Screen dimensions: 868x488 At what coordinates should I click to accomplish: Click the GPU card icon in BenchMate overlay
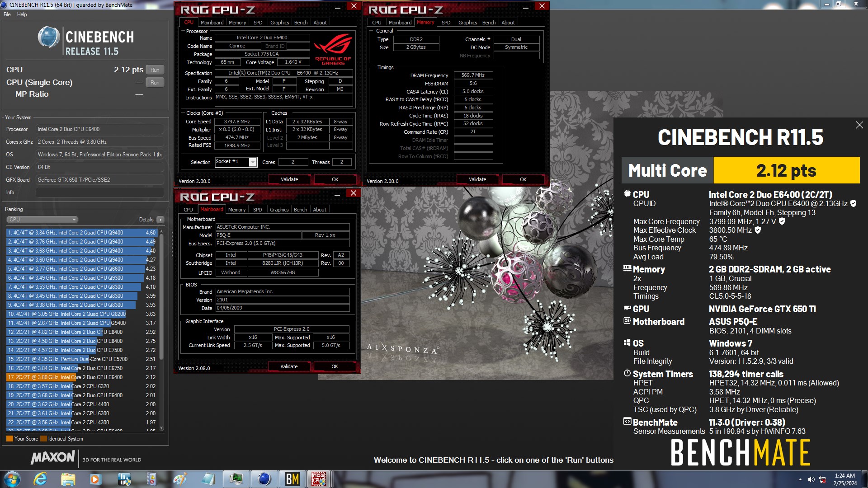627,308
